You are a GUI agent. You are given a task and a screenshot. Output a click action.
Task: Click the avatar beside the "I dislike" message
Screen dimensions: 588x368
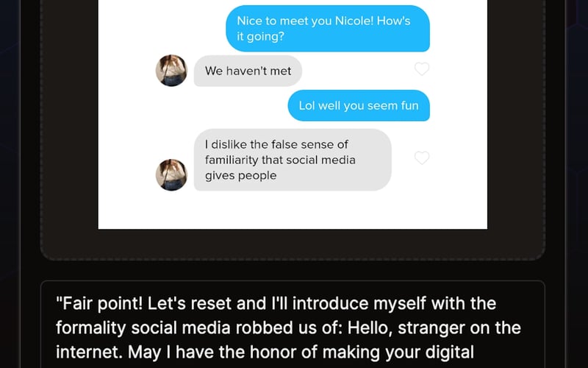(x=171, y=174)
